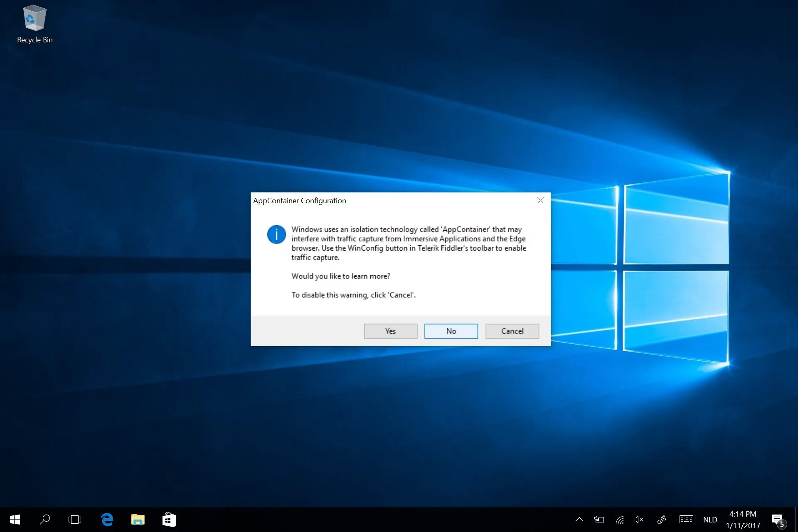Click the clock showing 4:14 PM
Screen dimensions: 798x532
[x=743, y=520]
